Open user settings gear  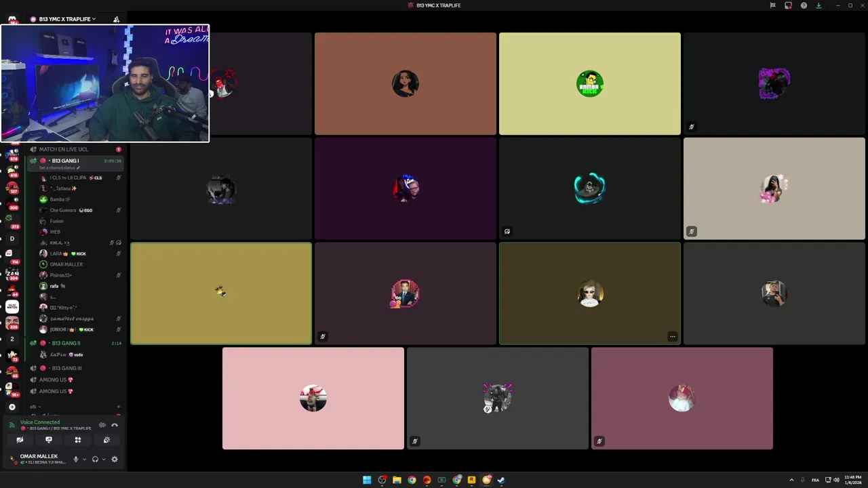(x=115, y=459)
